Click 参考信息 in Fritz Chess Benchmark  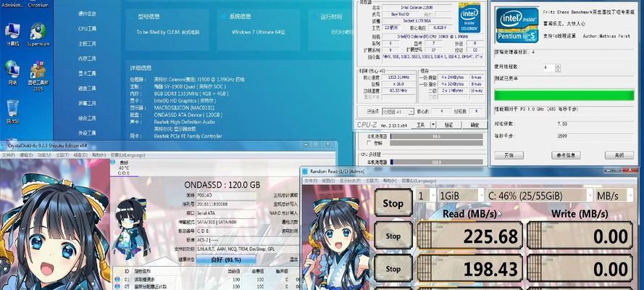tap(566, 155)
